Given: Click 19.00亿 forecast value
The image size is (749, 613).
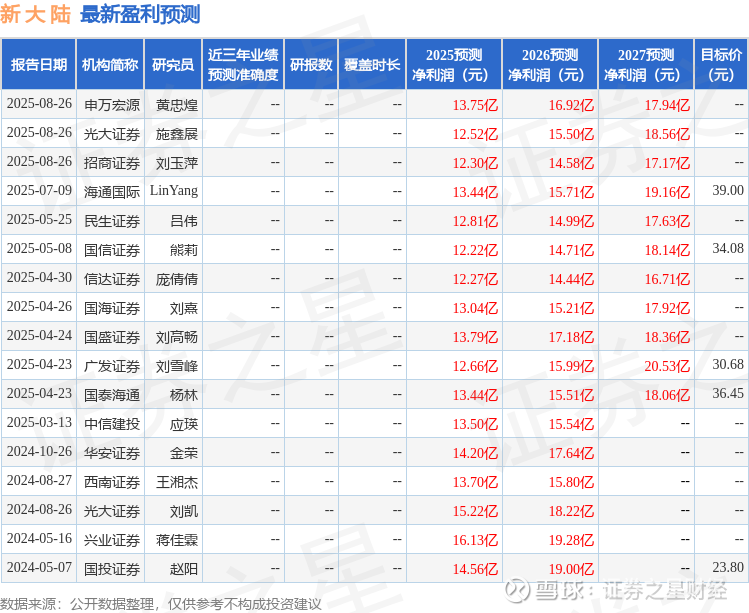Looking at the screenshot, I should click(x=571, y=569).
